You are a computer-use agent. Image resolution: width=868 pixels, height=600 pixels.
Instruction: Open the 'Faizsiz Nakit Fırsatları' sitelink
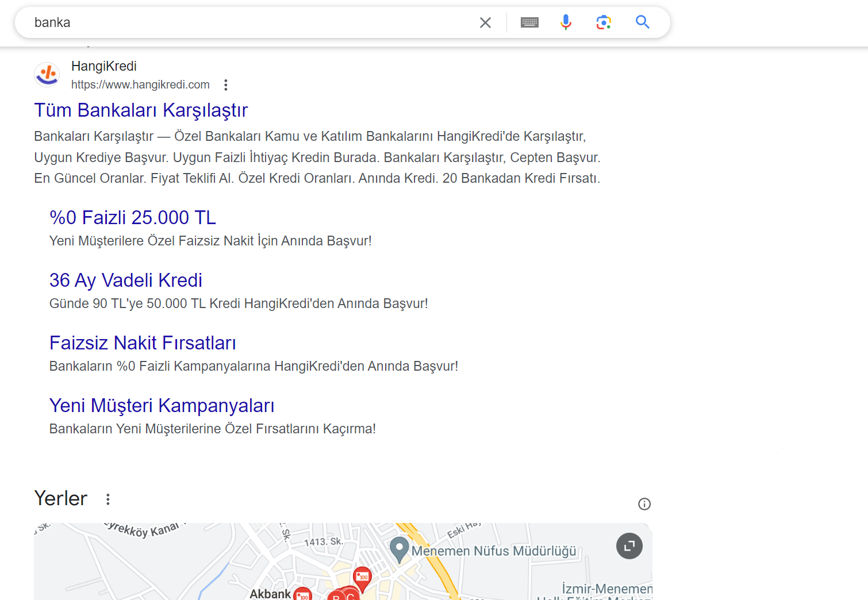pyautogui.click(x=143, y=343)
